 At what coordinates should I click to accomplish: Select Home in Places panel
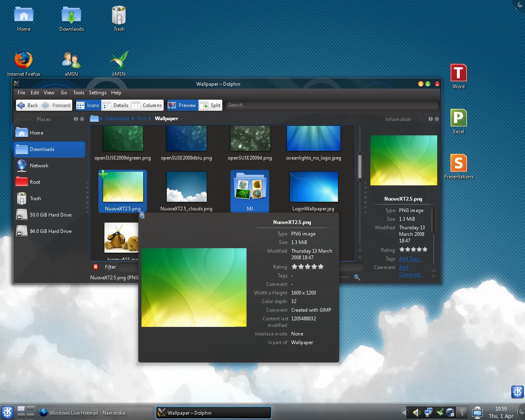(x=49, y=133)
